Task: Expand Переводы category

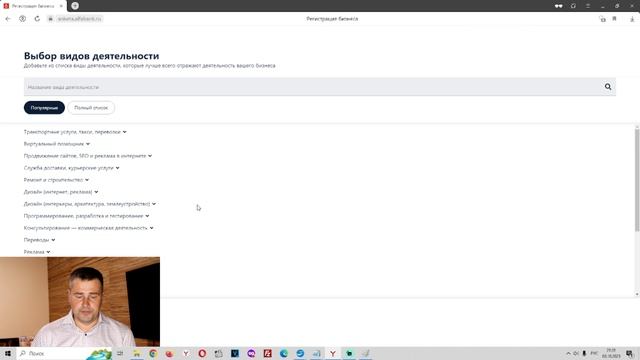Action: tap(39, 240)
